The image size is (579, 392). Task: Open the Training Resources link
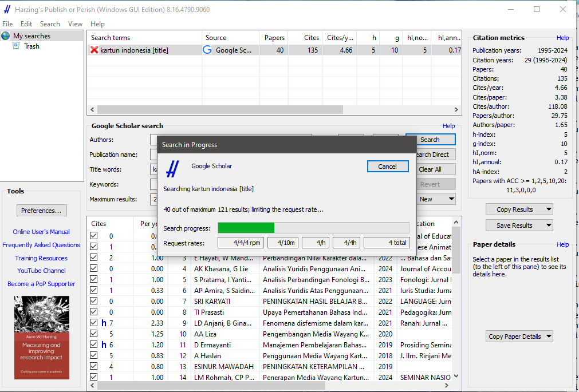[x=41, y=258]
